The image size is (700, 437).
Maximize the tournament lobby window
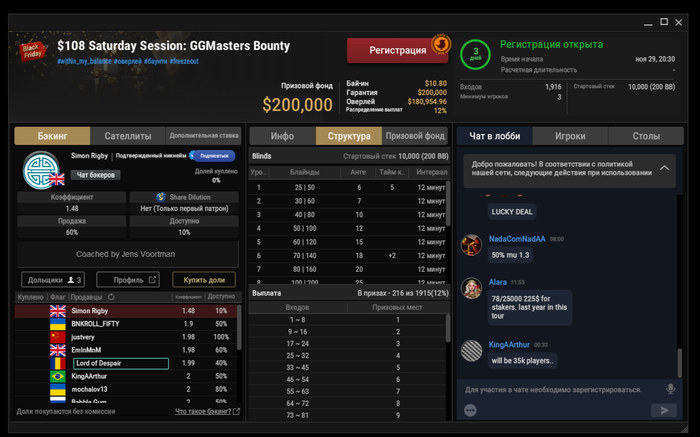[x=664, y=22]
